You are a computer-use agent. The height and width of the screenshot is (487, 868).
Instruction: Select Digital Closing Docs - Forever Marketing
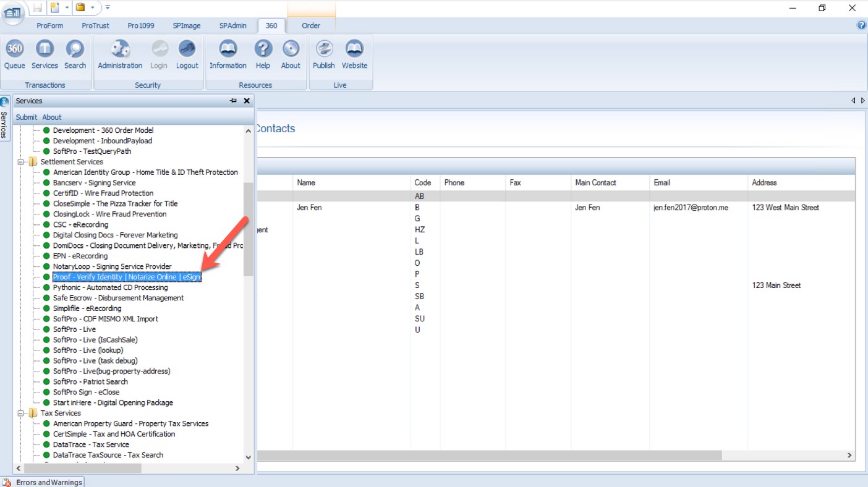[115, 235]
